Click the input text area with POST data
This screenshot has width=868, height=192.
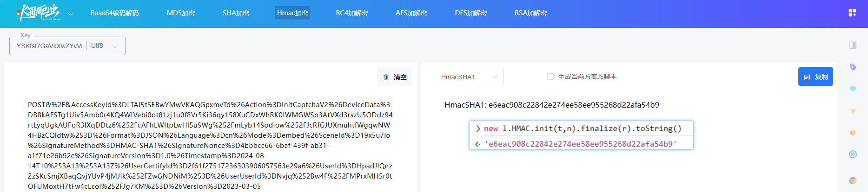pyautogui.click(x=210, y=145)
